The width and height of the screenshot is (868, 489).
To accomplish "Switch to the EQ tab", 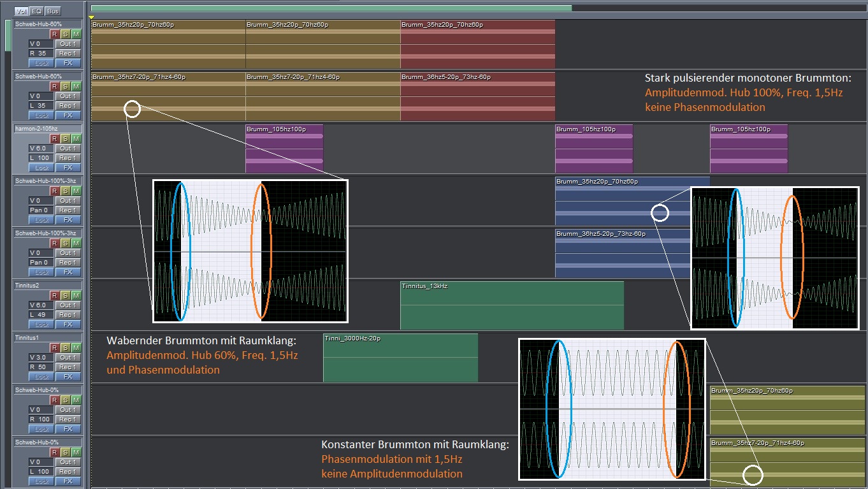I will [37, 11].
